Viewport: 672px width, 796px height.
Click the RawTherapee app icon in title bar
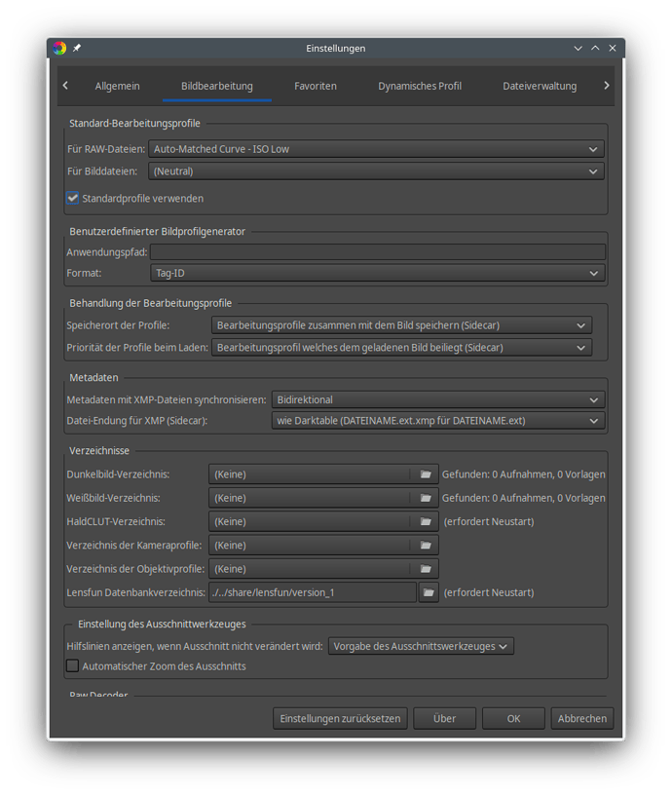tap(59, 48)
